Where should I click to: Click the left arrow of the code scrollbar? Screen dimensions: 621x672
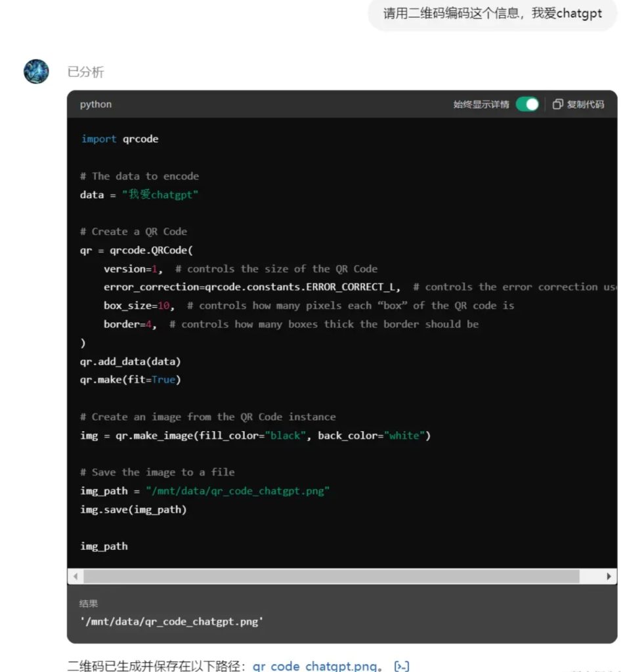pyautogui.click(x=75, y=576)
